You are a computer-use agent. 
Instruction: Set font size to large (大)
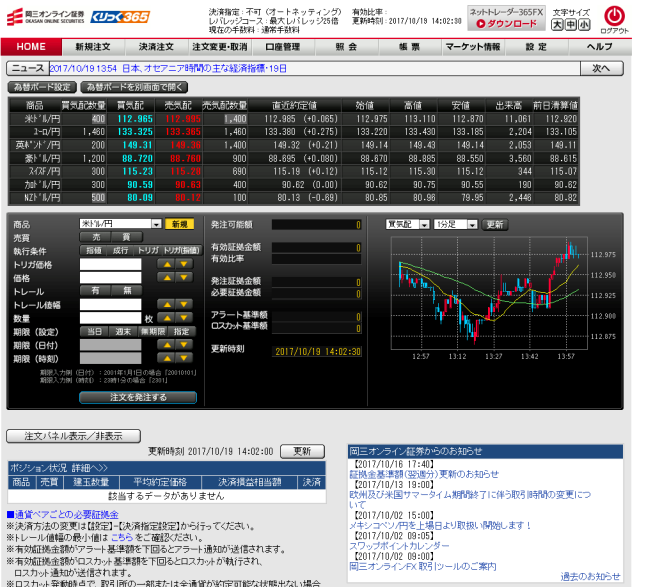point(558,25)
